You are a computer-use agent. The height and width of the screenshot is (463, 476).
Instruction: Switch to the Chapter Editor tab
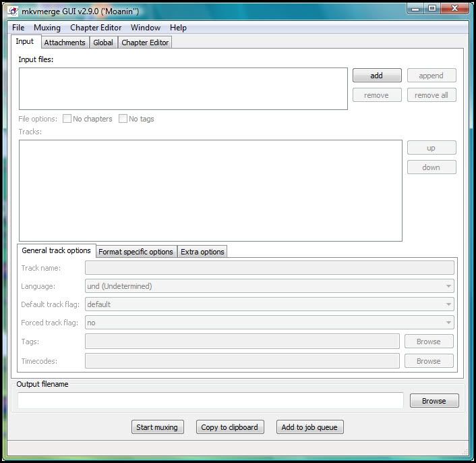click(145, 43)
